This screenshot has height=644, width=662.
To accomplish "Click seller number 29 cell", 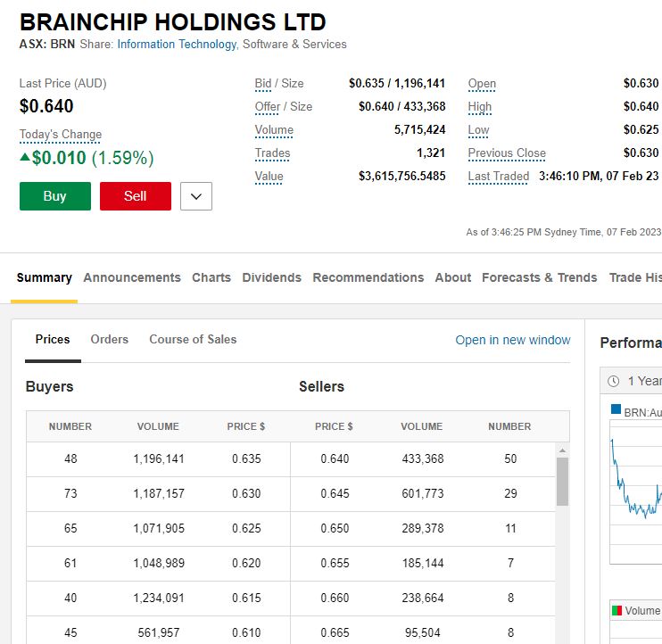I will tap(510, 493).
